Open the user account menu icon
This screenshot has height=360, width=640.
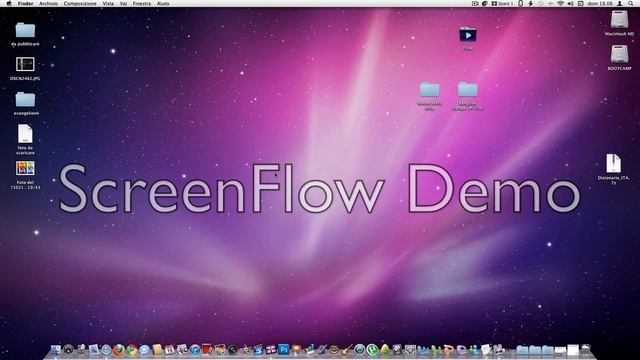point(620,3)
